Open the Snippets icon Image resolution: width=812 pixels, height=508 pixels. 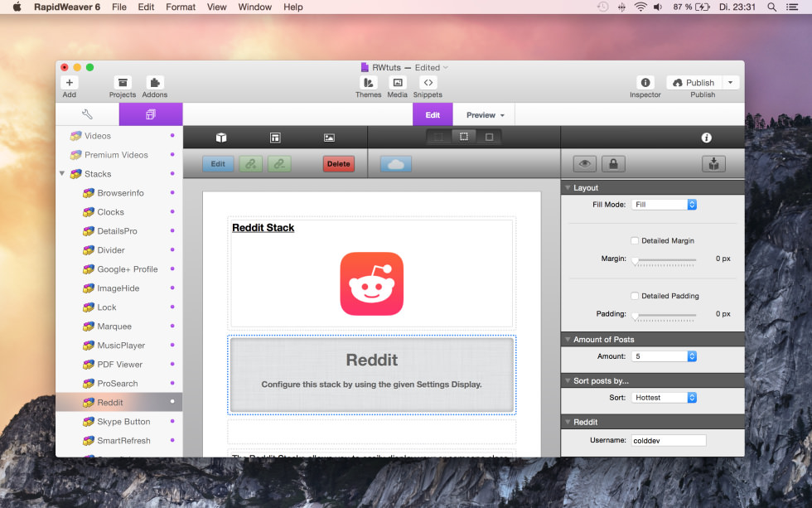pyautogui.click(x=428, y=83)
